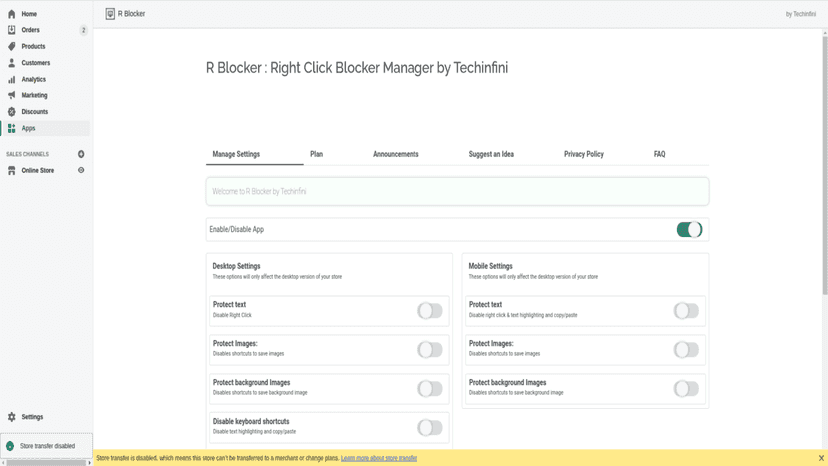
Task: Switch to the Plan tab
Action: 316,154
